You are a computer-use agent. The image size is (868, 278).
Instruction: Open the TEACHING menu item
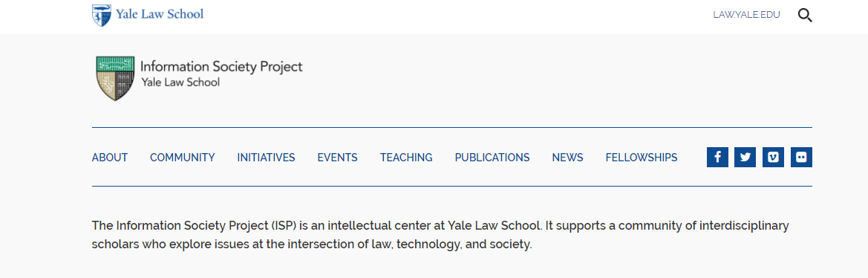click(405, 158)
